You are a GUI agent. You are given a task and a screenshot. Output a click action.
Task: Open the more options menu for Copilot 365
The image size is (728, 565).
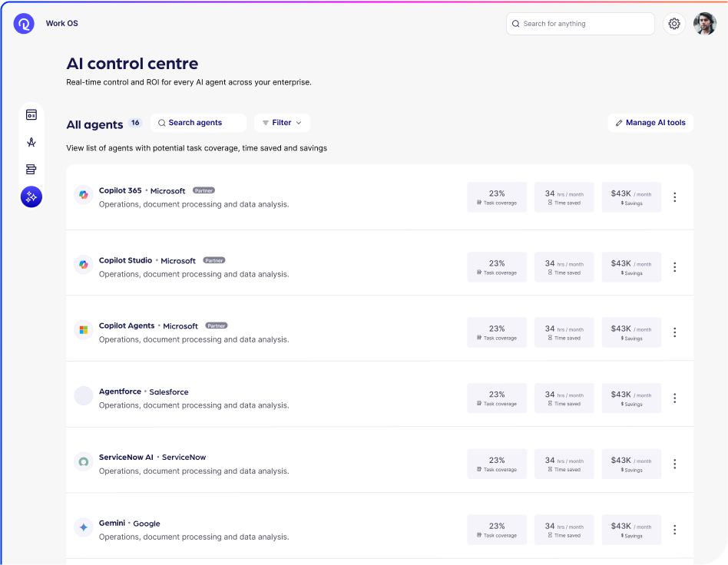(x=674, y=197)
